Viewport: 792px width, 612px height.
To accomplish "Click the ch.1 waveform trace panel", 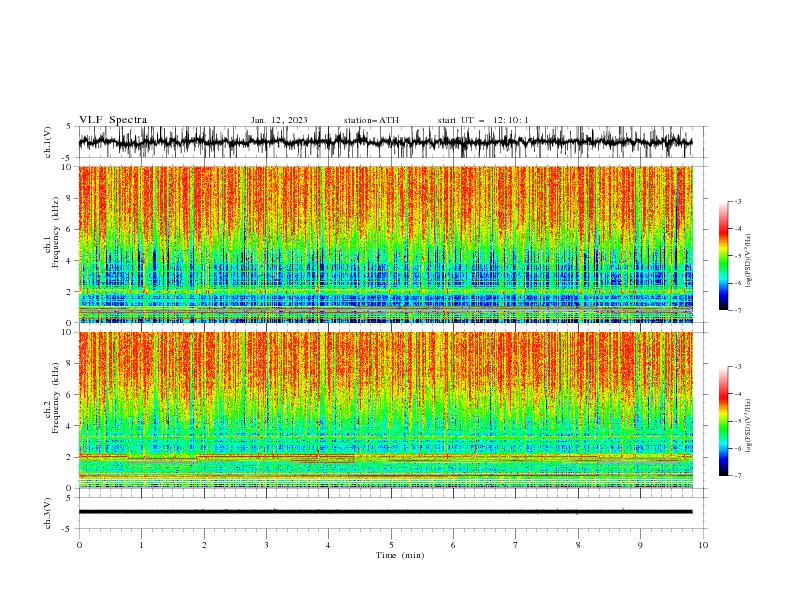I will 393,142.
